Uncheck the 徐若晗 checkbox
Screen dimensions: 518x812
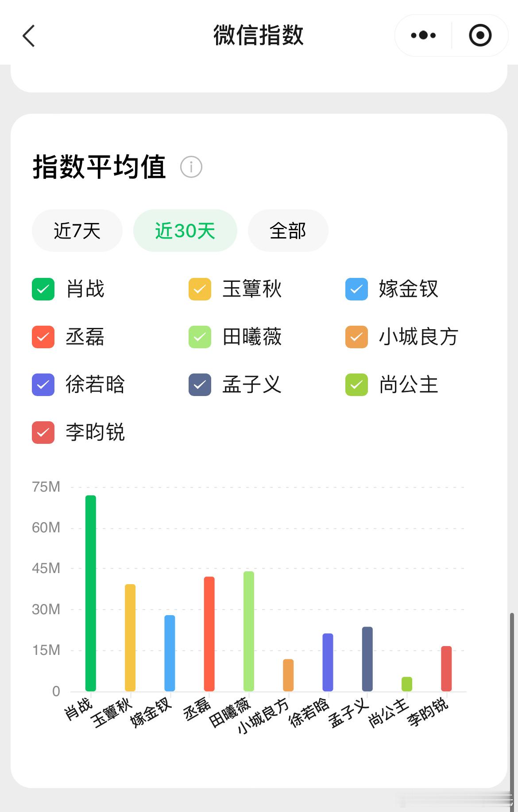point(43,385)
